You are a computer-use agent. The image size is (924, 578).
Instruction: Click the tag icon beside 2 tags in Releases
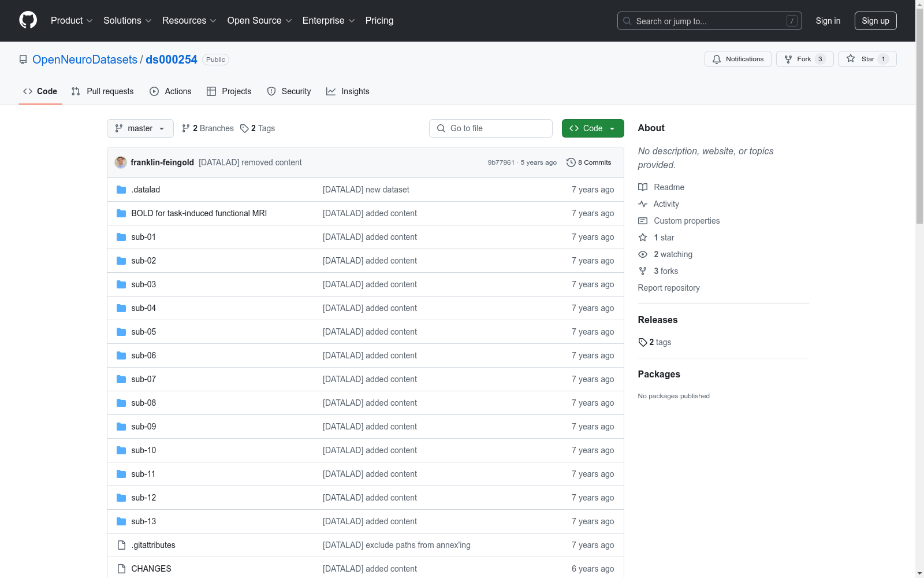pyautogui.click(x=643, y=342)
